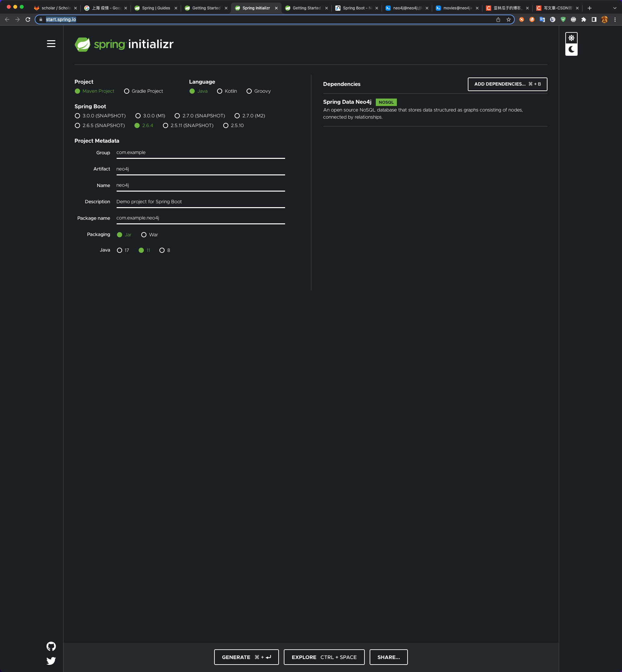Viewport: 622px width, 672px height.
Task: Switch to Spring | Guides tab
Action: pyautogui.click(x=156, y=8)
